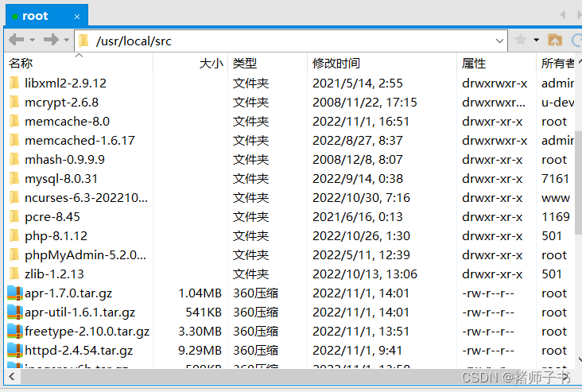Sort by the 所有者 column header
582x392 pixels.
pyautogui.click(x=557, y=63)
